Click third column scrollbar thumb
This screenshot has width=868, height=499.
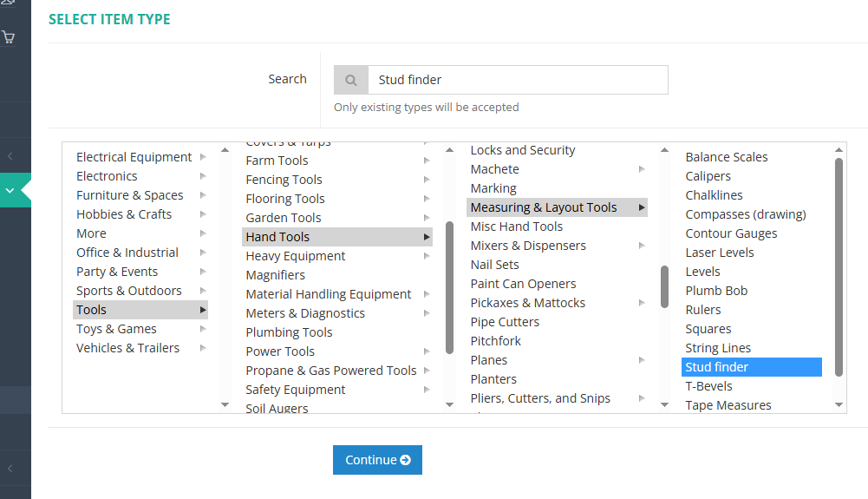(x=665, y=286)
